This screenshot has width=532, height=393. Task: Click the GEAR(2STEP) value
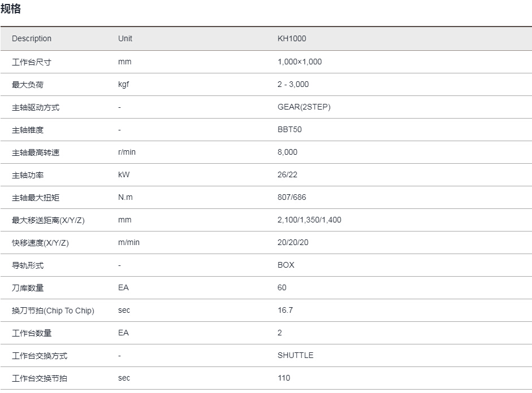coord(304,107)
